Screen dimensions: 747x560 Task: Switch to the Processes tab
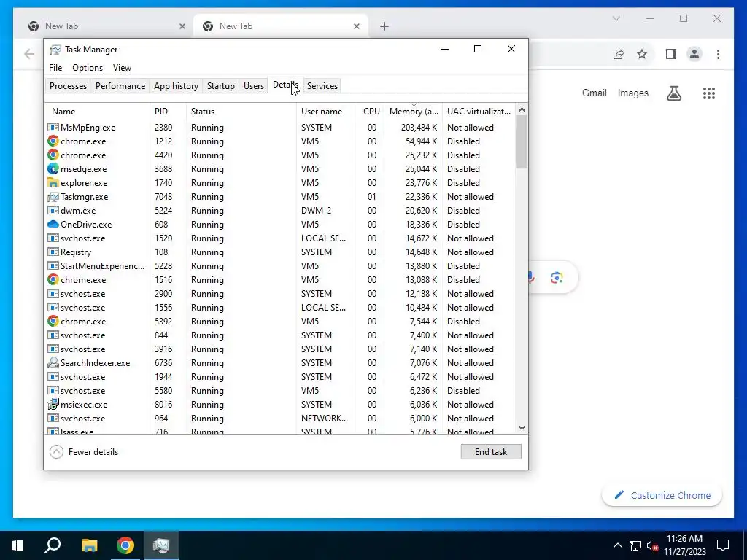pyautogui.click(x=68, y=86)
